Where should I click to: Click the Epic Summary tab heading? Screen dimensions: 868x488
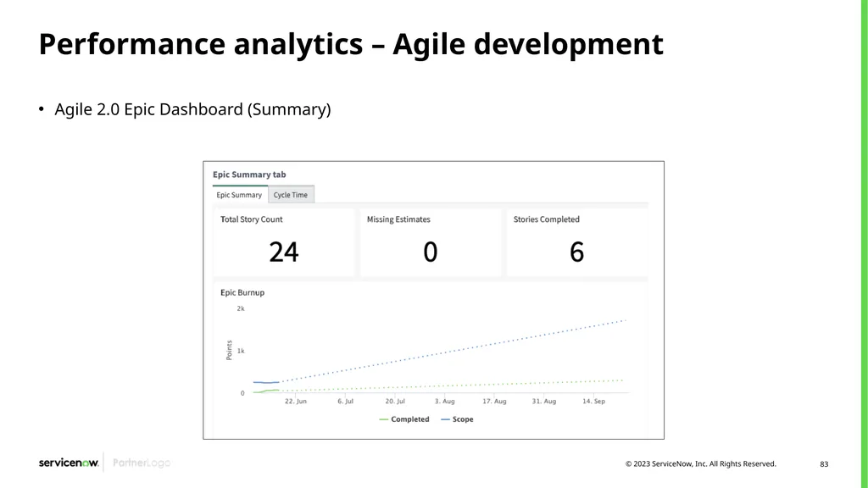(x=249, y=175)
